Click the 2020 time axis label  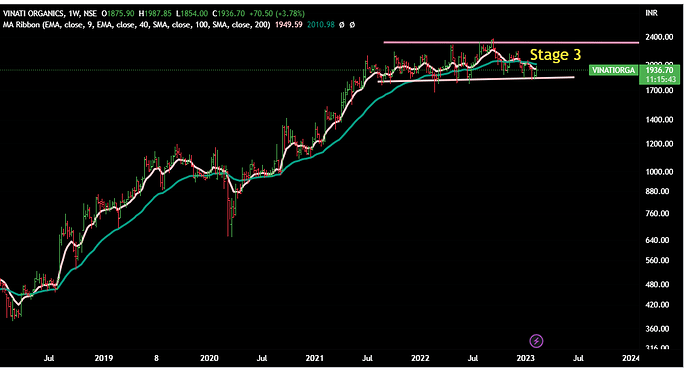(x=209, y=358)
